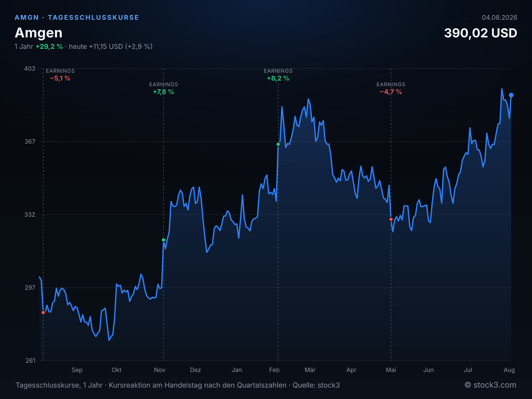Click the Tagesschlusskurse footnote with Quelle: stock3

[178, 385]
